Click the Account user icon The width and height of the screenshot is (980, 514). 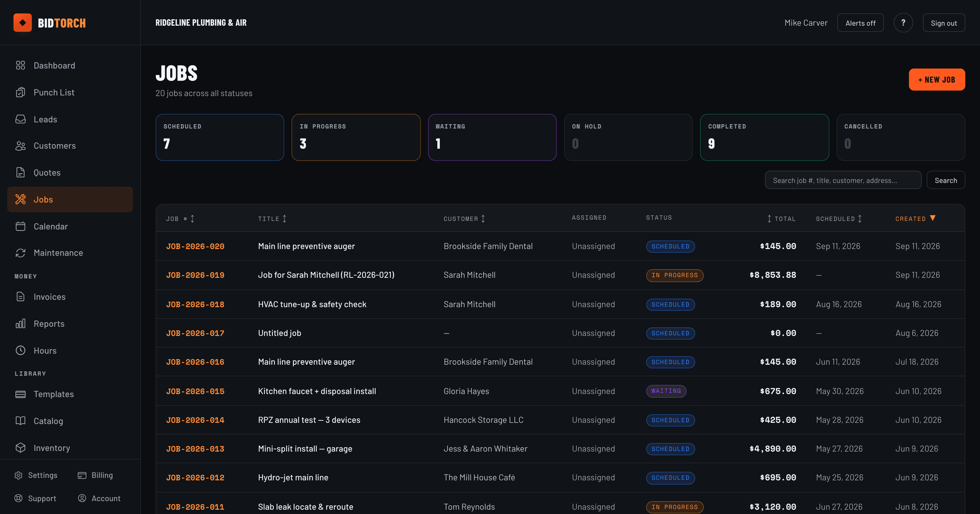(x=82, y=498)
